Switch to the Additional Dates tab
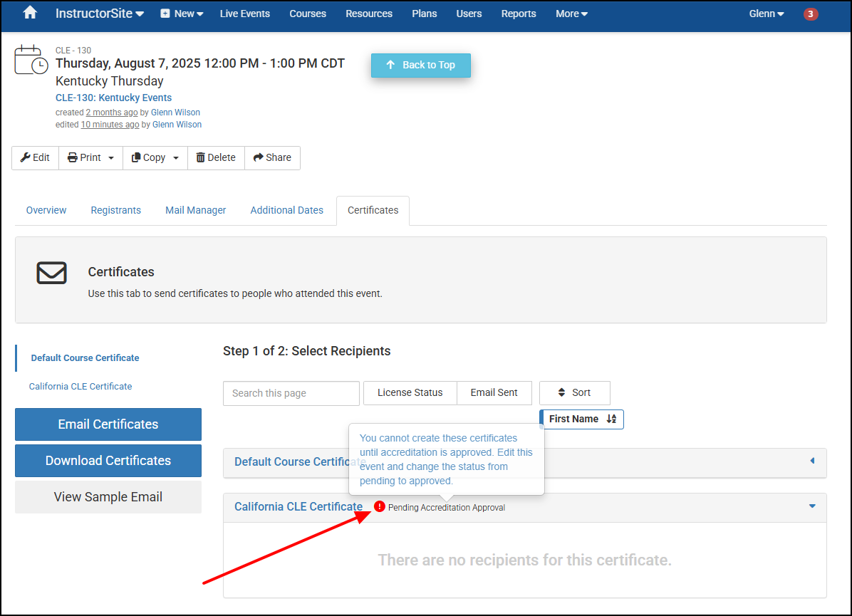Screen dimensions: 852x616 point(287,210)
